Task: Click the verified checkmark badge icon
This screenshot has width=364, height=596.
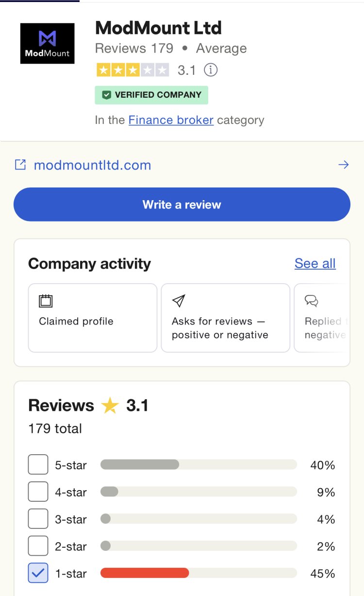Action: 106,95
